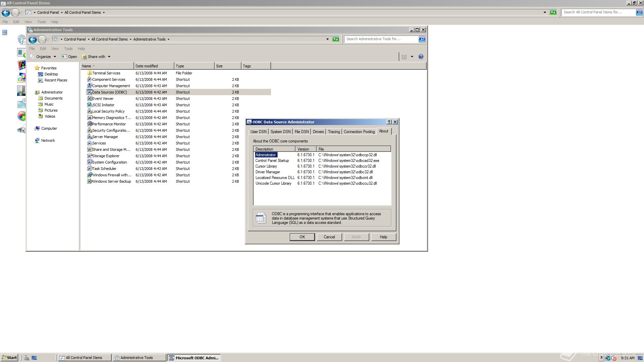The width and height of the screenshot is (644, 362).
Task: Focus the Search Administrative Tools input field
Action: point(381,39)
